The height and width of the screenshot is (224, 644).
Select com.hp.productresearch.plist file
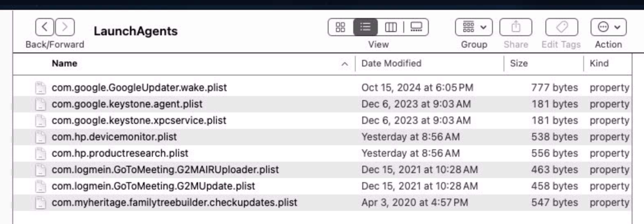[120, 153]
